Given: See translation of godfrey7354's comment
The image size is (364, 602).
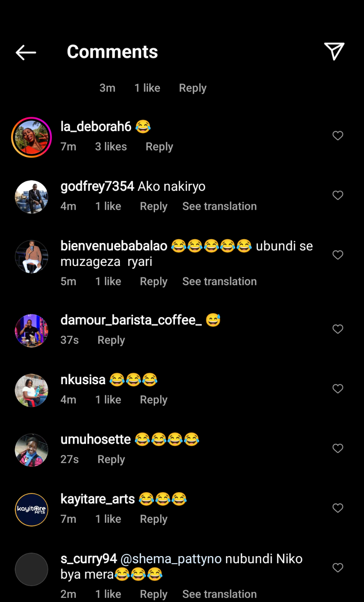Looking at the screenshot, I should pyautogui.click(x=219, y=206).
